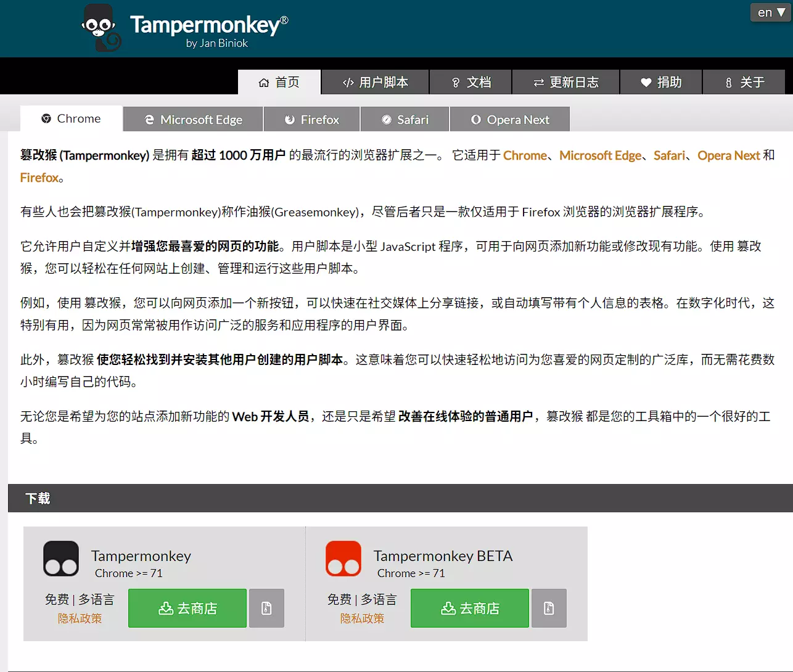Switch to the Opera Next tab

pos(510,120)
